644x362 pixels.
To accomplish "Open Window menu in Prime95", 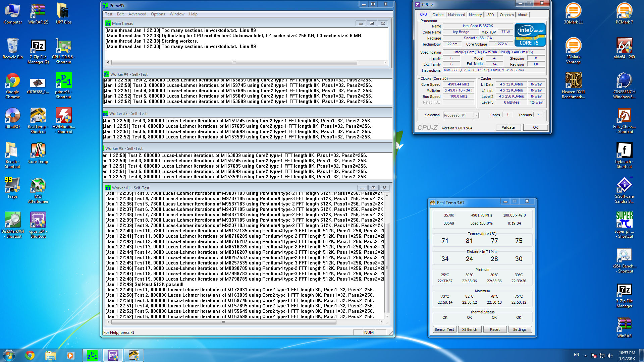I will (177, 14).
